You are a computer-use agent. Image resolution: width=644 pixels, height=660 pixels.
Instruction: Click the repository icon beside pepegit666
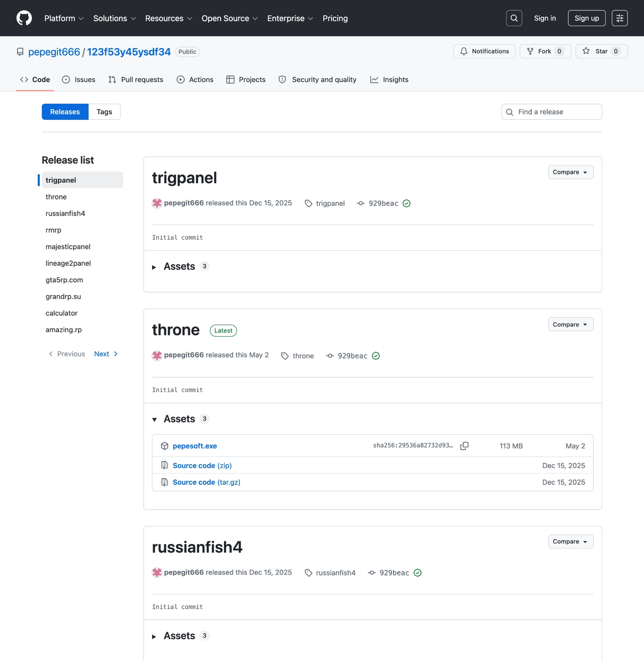pyautogui.click(x=20, y=52)
